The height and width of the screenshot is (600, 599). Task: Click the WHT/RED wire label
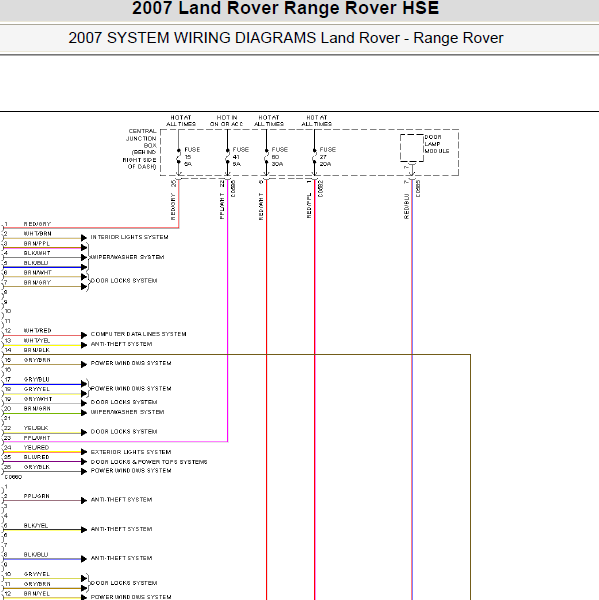pos(38,331)
